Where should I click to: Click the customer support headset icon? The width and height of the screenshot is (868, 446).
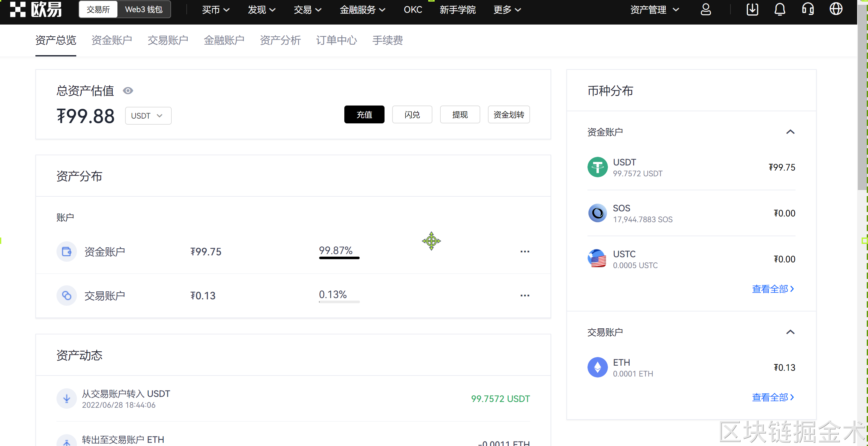click(x=808, y=10)
